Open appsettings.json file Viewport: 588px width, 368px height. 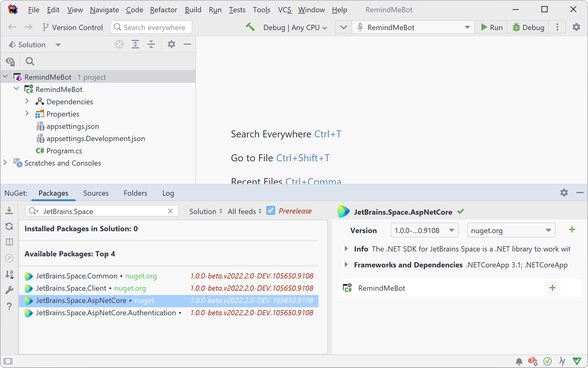[68, 126]
